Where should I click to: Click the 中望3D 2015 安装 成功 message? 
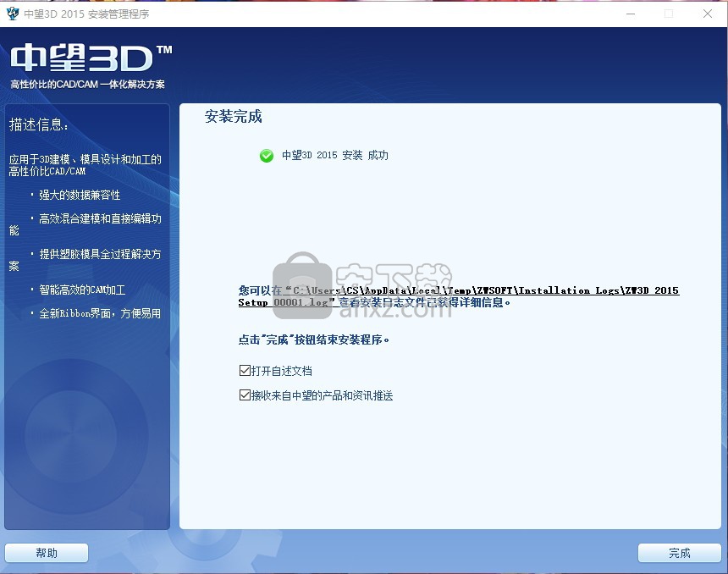point(334,155)
